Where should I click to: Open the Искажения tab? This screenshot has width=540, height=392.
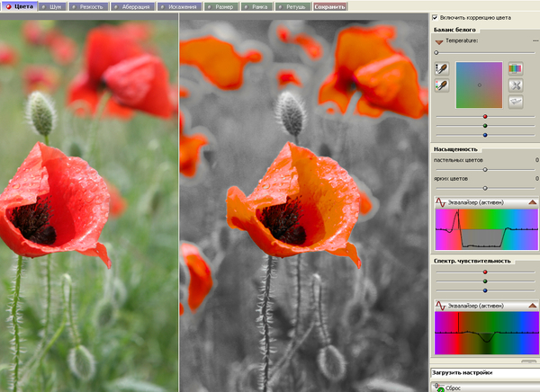(179, 6)
